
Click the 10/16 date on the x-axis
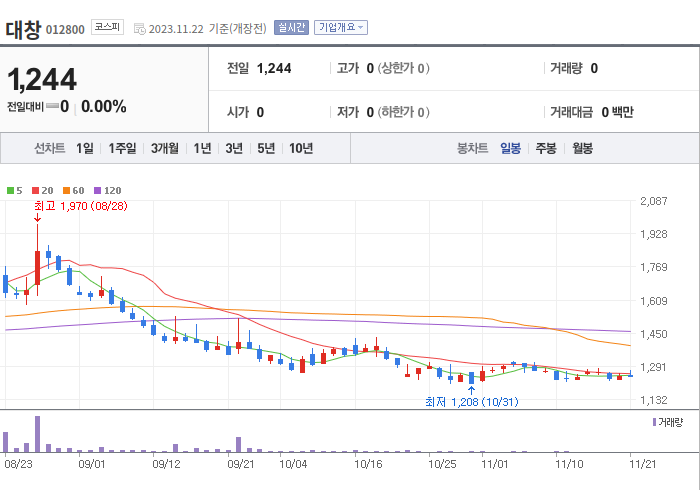[x=368, y=464]
